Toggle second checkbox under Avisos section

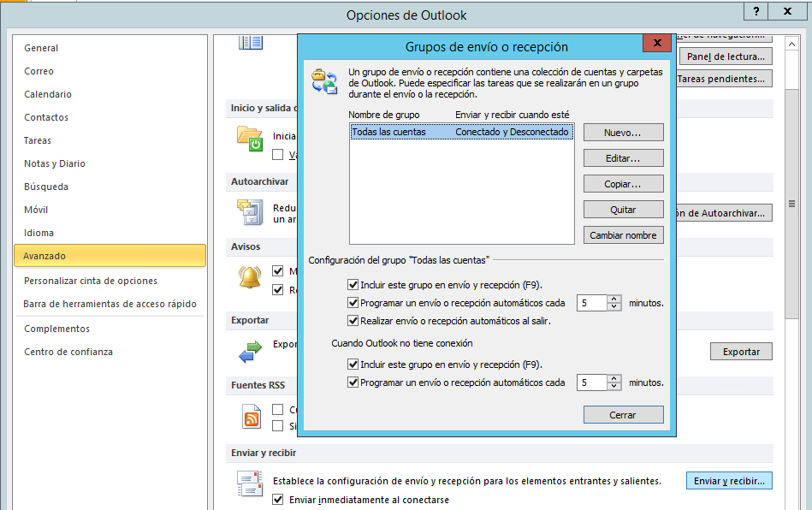pos(278,289)
